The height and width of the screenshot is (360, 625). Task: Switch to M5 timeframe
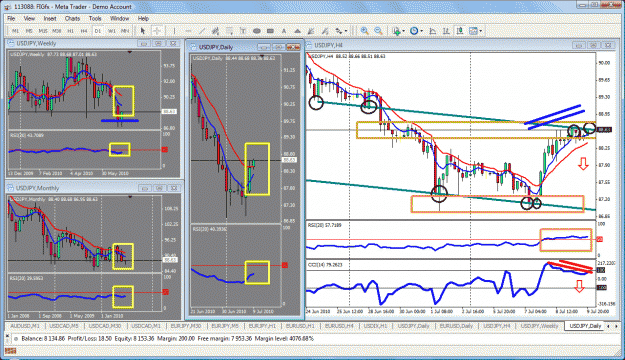[x=29, y=31]
